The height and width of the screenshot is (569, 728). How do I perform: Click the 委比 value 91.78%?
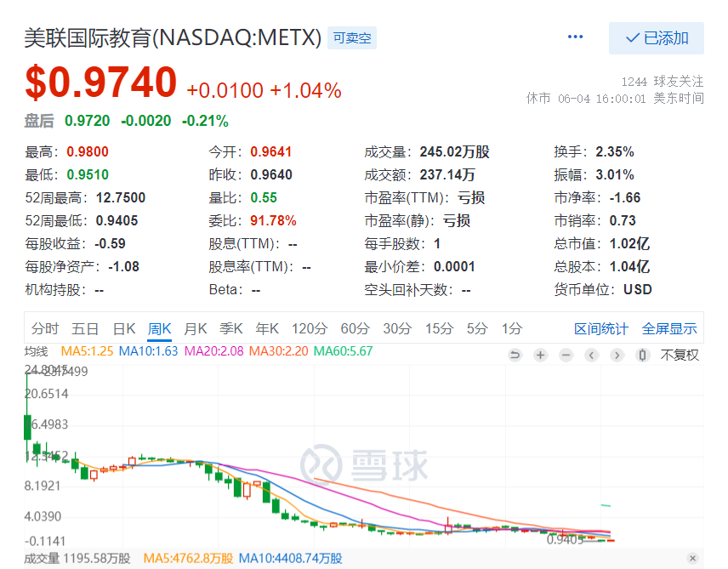point(274,220)
